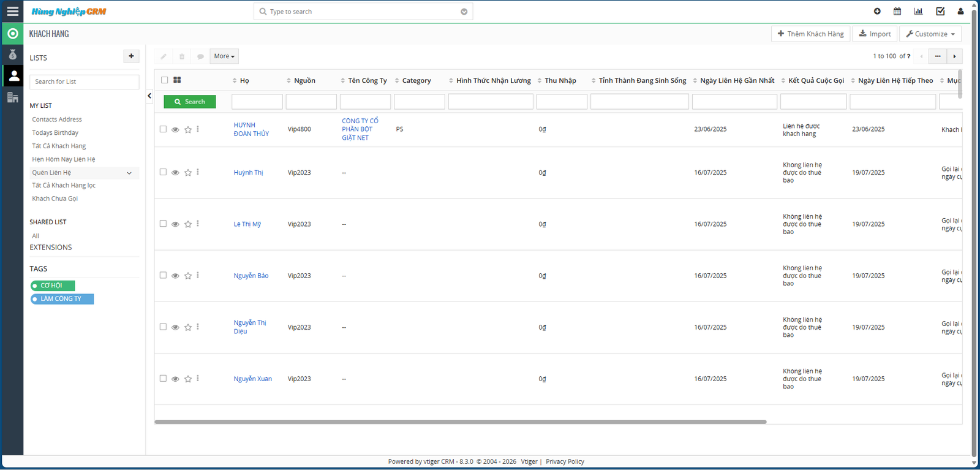
Task: Select the Nguyễn Bảo row checkbox
Action: point(163,275)
